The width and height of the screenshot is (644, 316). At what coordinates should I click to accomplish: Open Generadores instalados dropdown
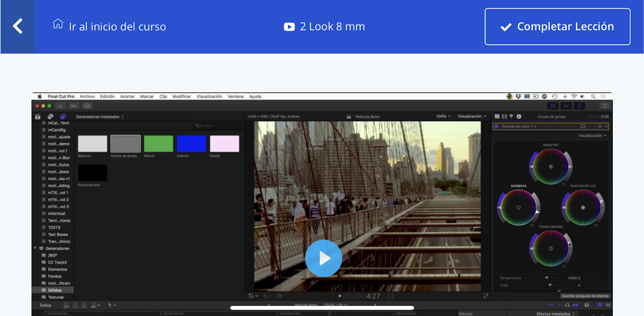[99, 117]
